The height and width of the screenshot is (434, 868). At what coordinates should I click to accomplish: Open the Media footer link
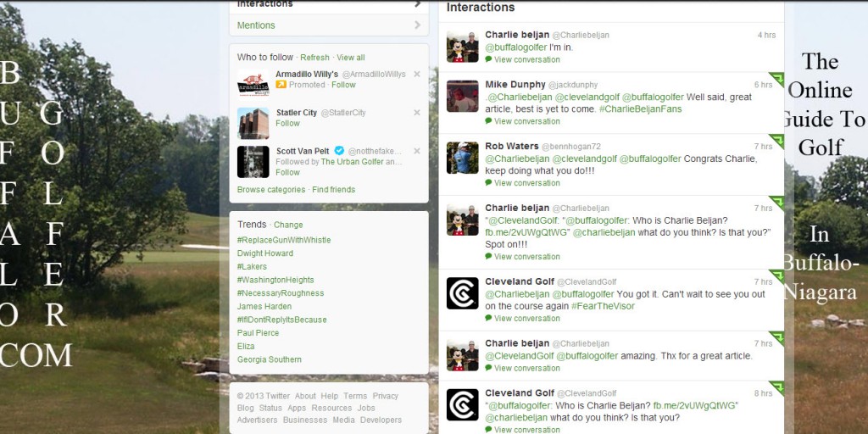(344, 420)
